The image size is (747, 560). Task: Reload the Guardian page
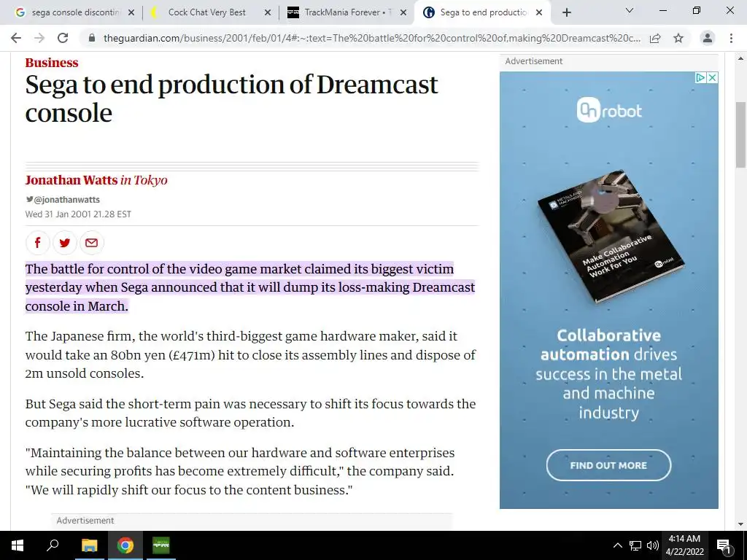coord(63,38)
